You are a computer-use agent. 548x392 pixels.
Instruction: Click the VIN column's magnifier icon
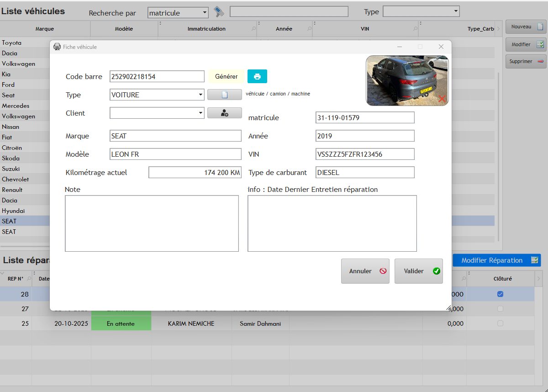click(x=415, y=29)
